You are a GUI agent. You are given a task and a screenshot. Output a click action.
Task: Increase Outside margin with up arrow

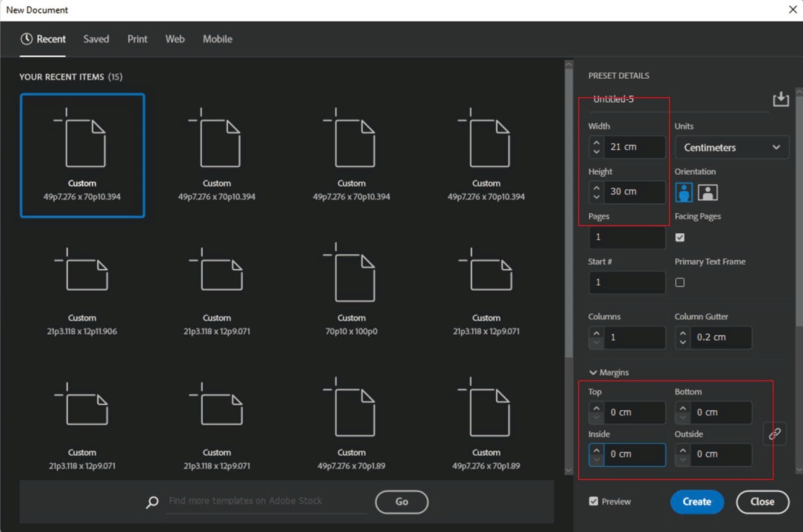(x=683, y=450)
